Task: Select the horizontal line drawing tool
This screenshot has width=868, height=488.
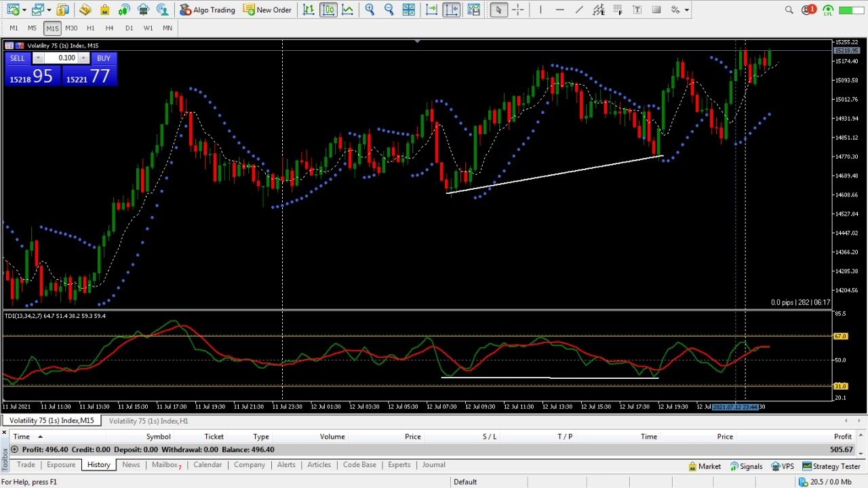Action: tap(559, 9)
